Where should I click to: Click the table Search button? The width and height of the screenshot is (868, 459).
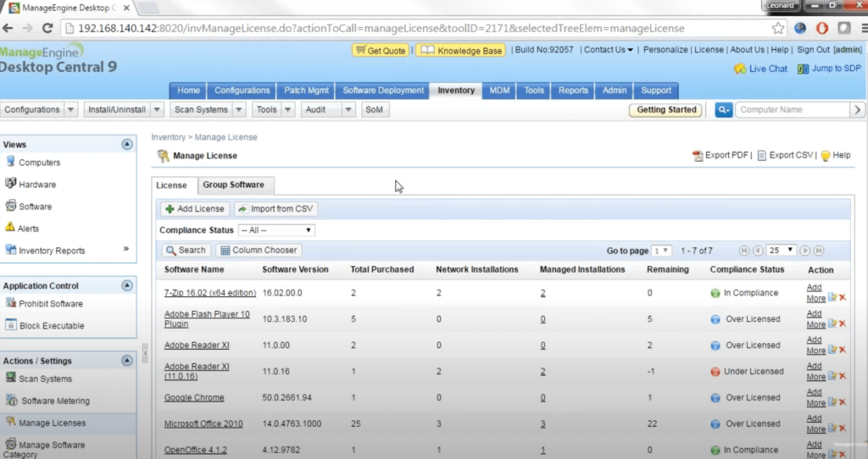[186, 251]
